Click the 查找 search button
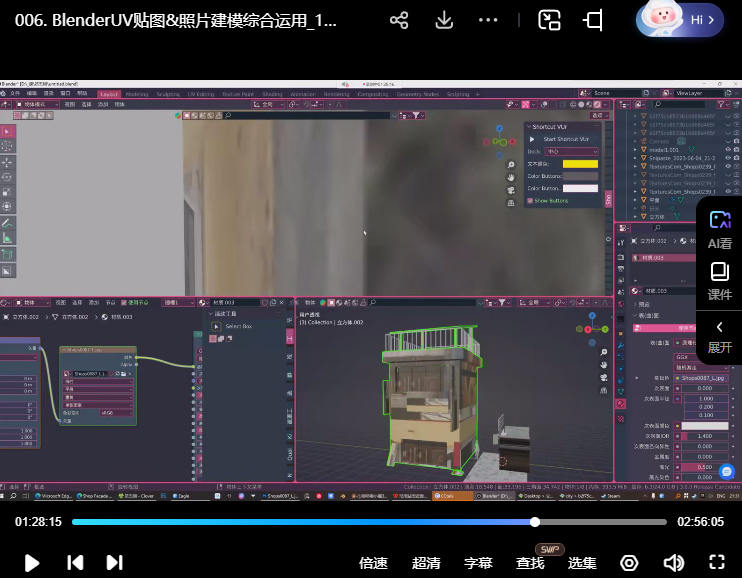The height and width of the screenshot is (578, 742). [x=530, y=563]
